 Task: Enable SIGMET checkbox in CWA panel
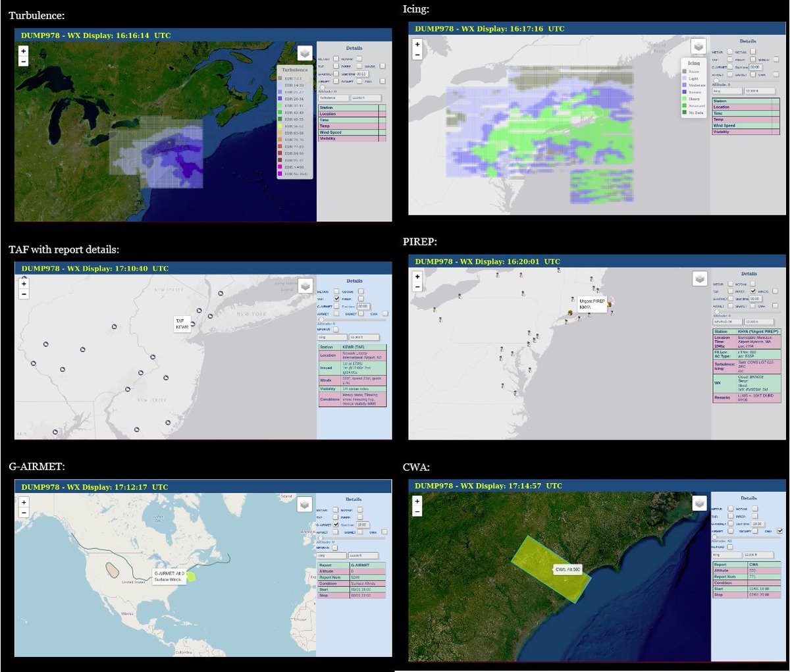(755, 530)
